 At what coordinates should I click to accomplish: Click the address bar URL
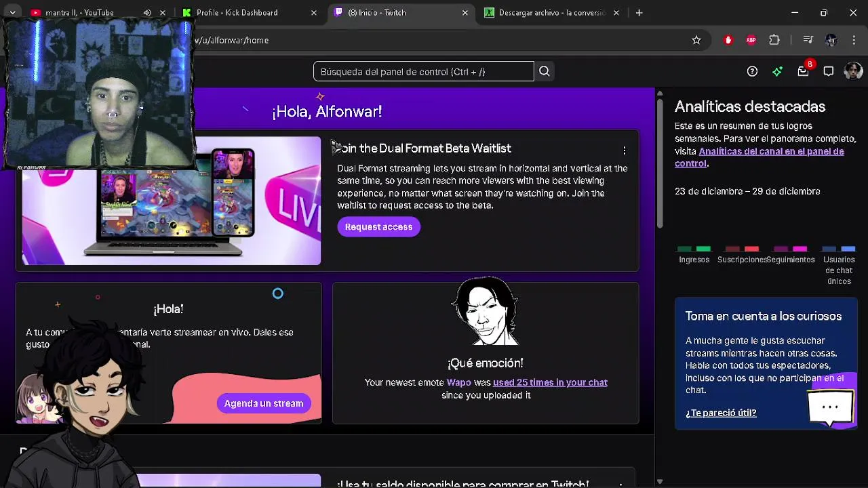(231, 40)
